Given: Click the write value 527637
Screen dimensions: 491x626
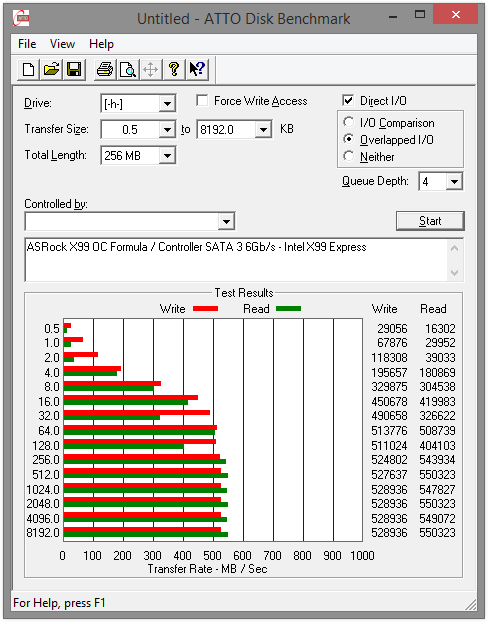Looking at the screenshot, I should (389, 475).
